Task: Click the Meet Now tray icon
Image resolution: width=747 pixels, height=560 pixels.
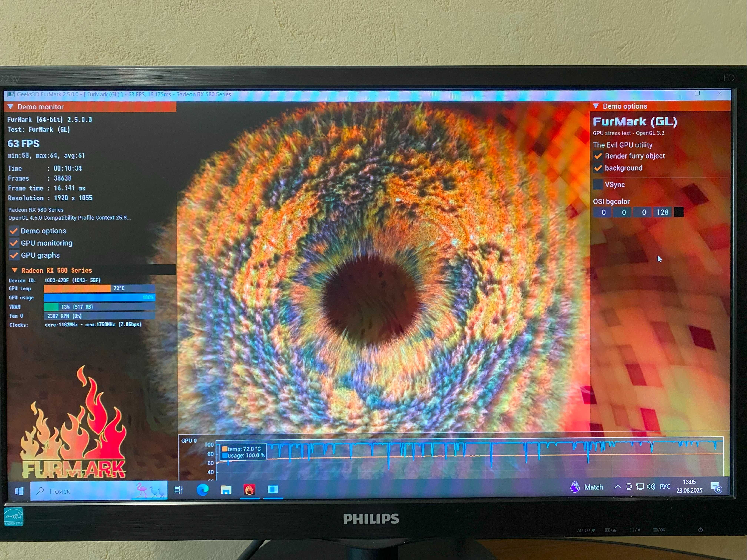Action: (x=629, y=486)
